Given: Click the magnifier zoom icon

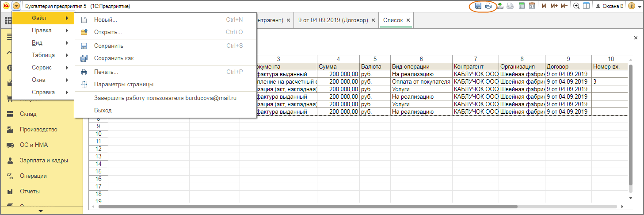Looking at the screenshot, I should 576,6.
